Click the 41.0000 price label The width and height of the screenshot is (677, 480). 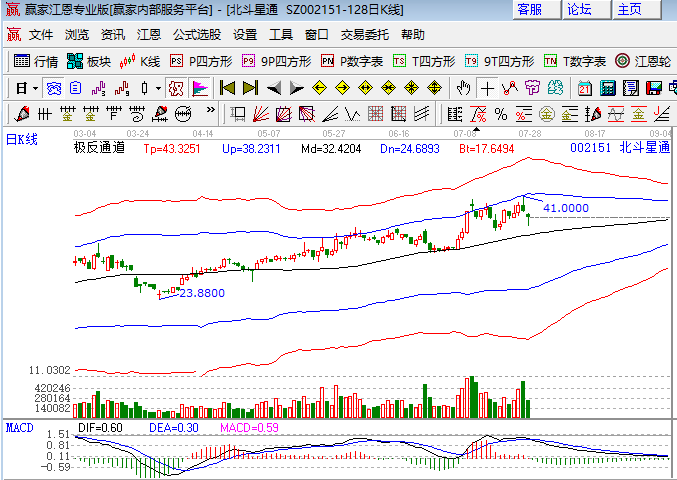click(566, 208)
